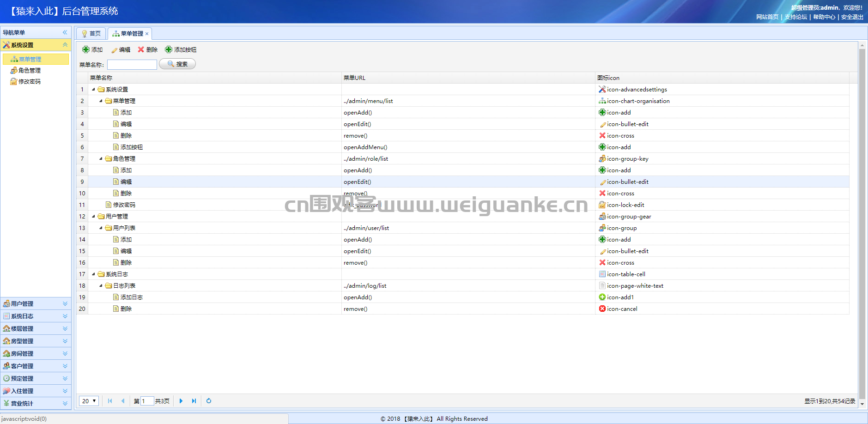Click the icon-lock-edit icon in row 11
Screen dimensions: 868x424
[x=602, y=205]
